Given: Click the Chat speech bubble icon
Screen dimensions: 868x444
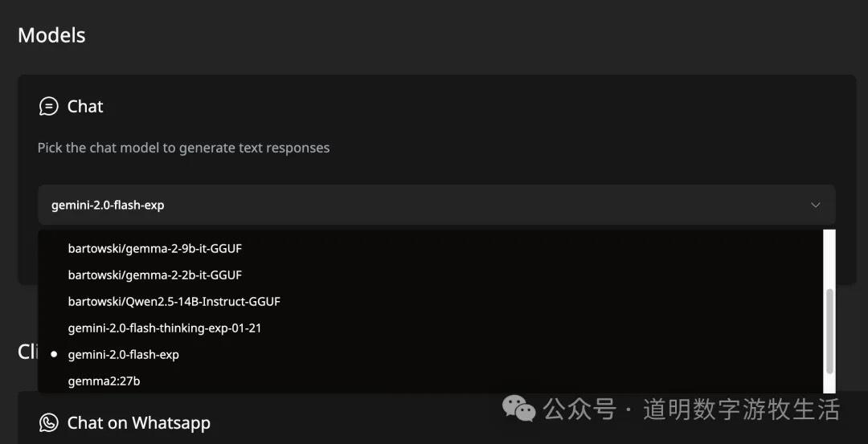Looking at the screenshot, I should 49,107.
